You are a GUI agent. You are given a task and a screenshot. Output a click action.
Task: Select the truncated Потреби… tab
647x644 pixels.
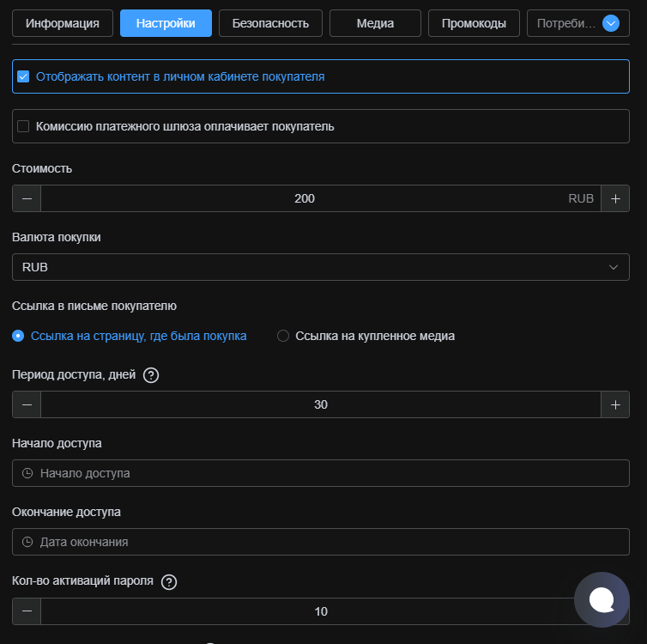(x=565, y=23)
